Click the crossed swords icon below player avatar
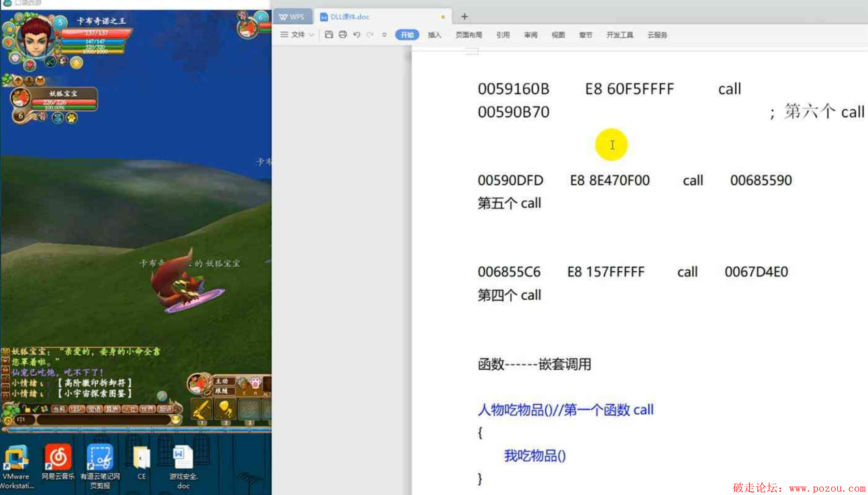Viewport: 868px width, 495px height. tap(50, 62)
